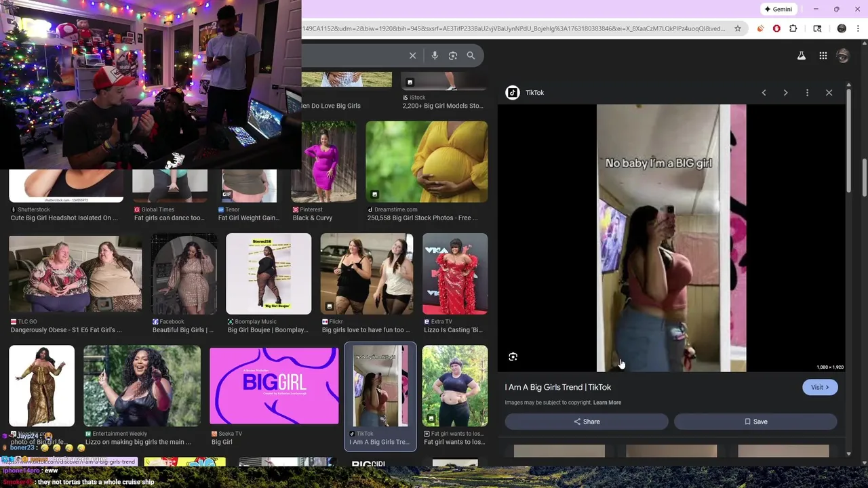Go to next image in preview
Image resolution: width=868 pixels, height=488 pixels.
(x=785, y=92)
